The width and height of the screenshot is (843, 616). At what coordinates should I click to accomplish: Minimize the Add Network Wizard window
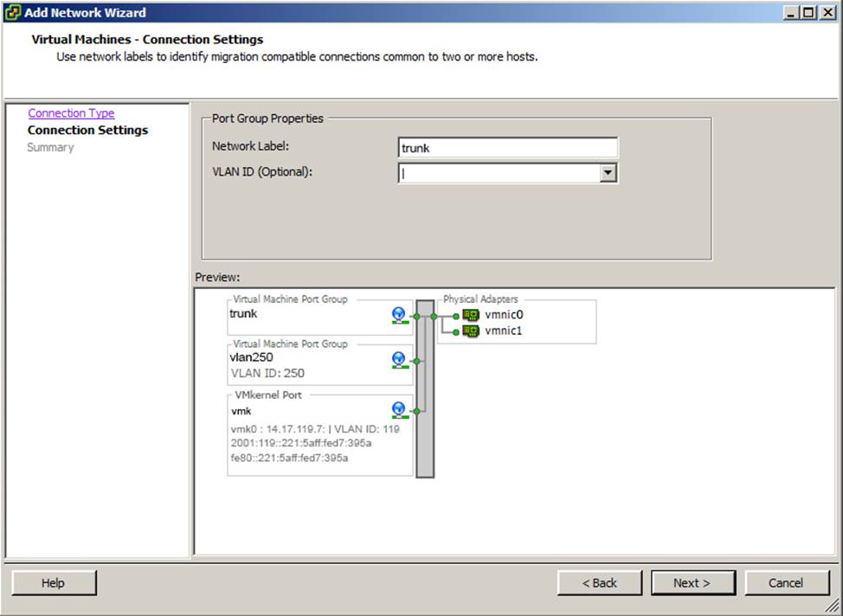[792, 13]
